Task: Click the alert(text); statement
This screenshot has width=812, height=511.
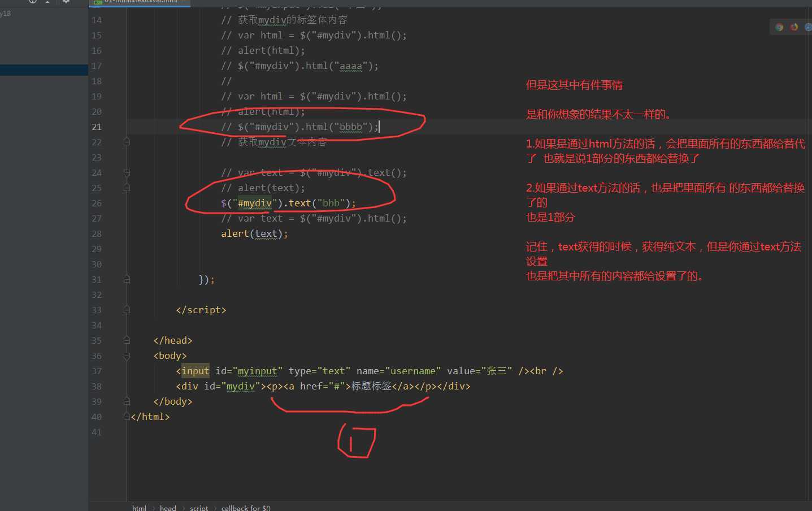Action: [x=254, y=233]
